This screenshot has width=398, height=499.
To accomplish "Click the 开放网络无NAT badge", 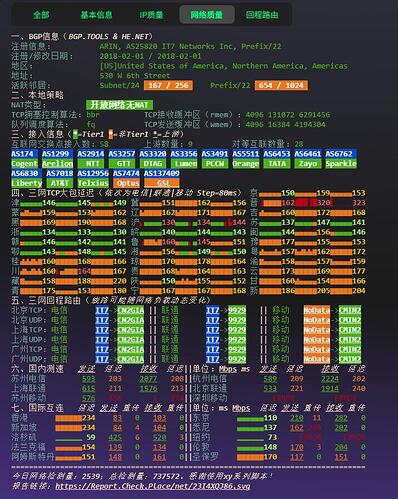I will [x=119, y=105].
